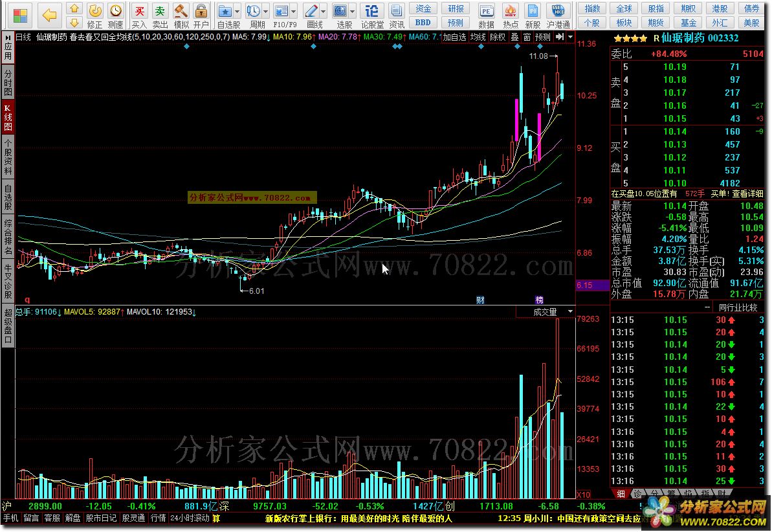The image size is (772, 532).
Task: Expand the 周期 dropdown arrow
Action: pyautogui.click(x=266, y=11)
